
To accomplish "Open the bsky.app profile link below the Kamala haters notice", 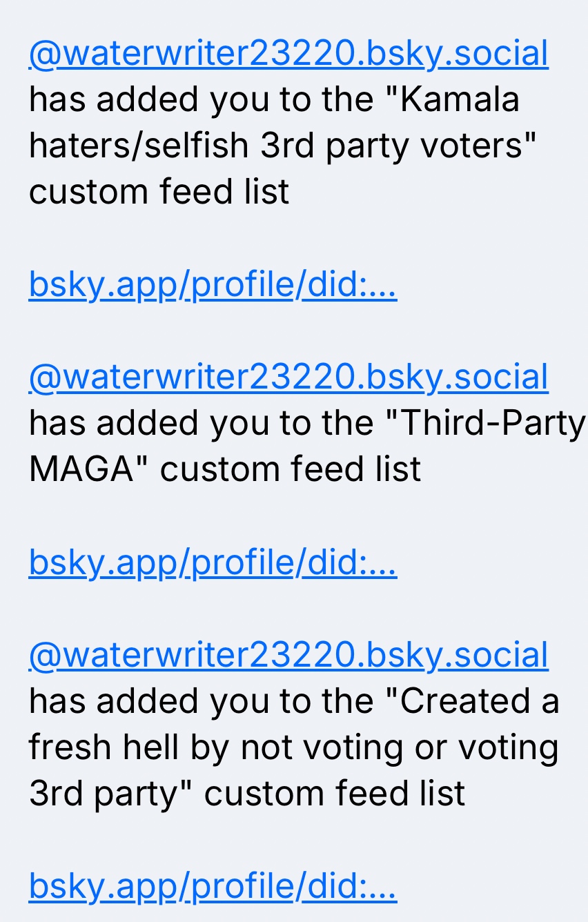I will coord(213,284).
